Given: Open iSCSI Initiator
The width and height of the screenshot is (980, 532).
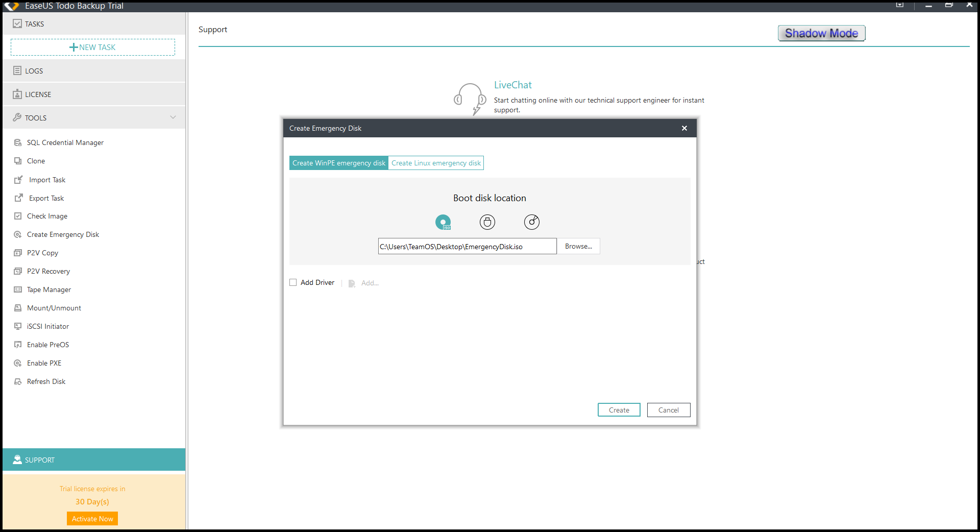Looking at the screenshot, I should 47,326.
